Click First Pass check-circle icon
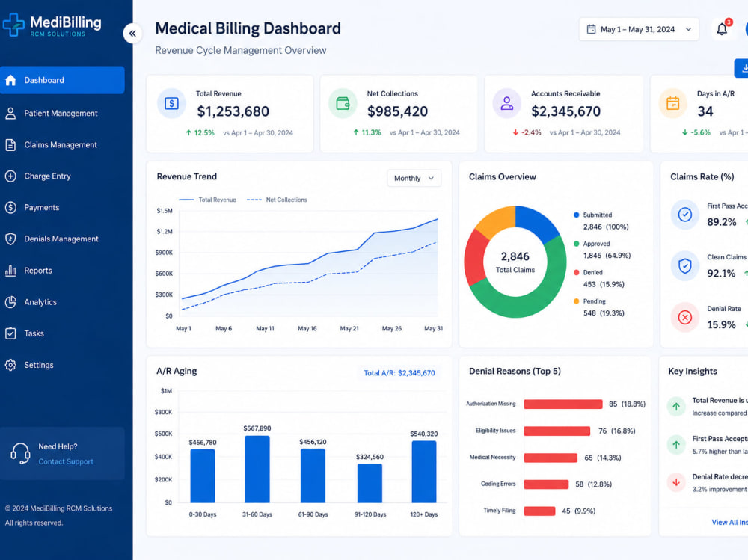This screenshot has height=560, width=748. pyautogui.click(x=685, y=215)
